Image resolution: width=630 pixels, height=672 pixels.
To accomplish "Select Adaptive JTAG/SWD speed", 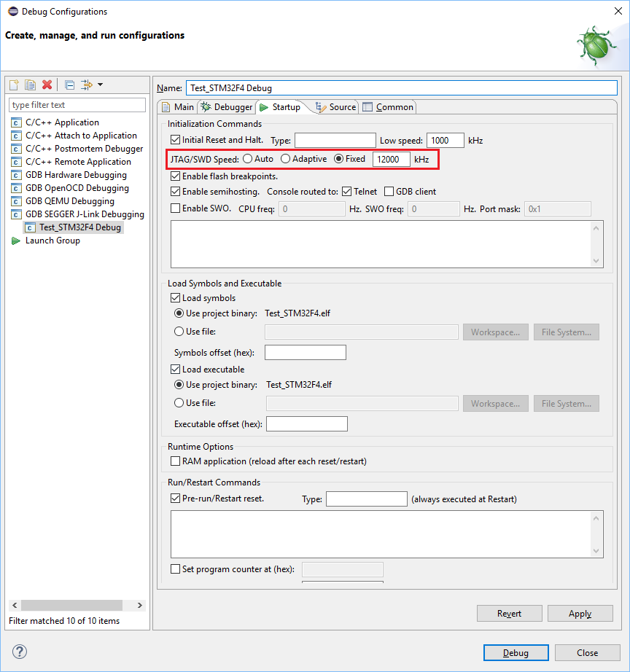I will 285,158.
